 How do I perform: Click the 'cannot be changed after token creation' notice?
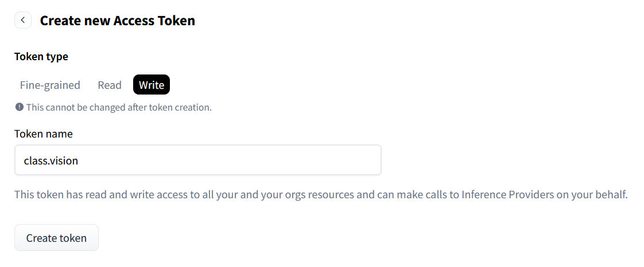point(119,108)
